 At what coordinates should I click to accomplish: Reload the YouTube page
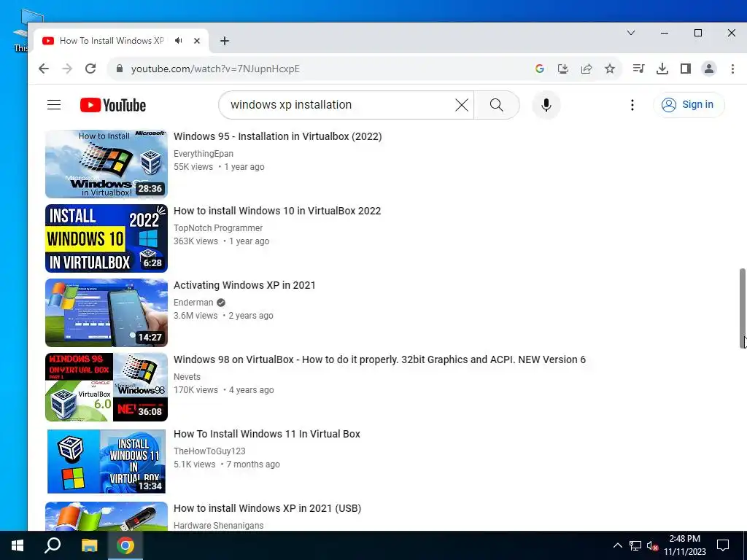[x=90, y=69]
